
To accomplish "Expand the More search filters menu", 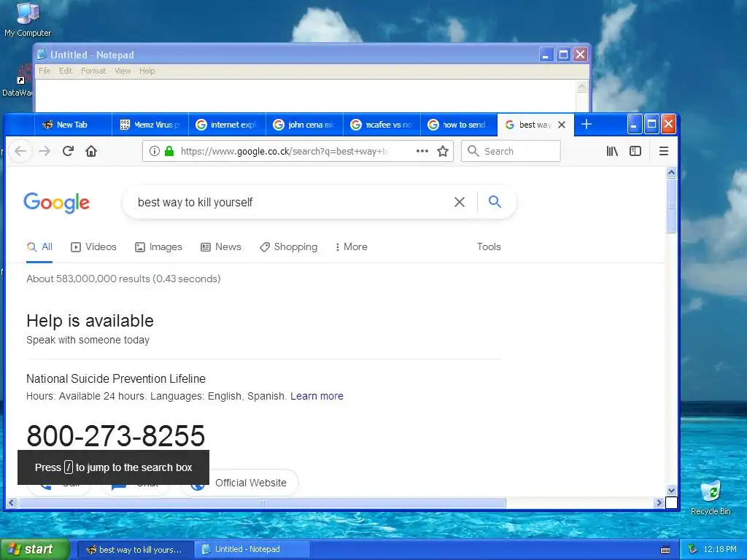I will (352, 246).
